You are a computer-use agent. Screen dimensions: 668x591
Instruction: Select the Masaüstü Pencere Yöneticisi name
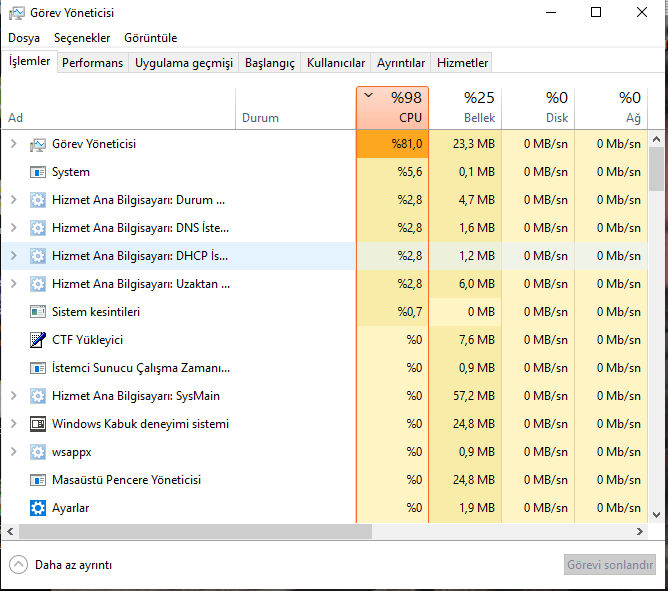126,480
